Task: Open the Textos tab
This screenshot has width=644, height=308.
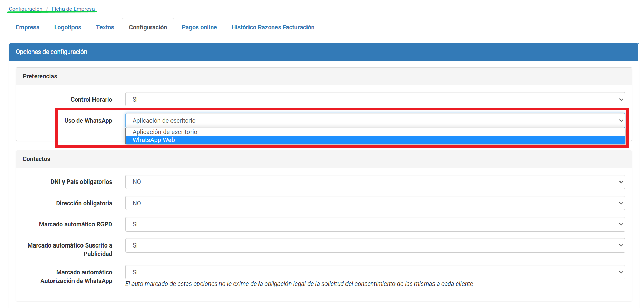Action: tap(105, 27)
